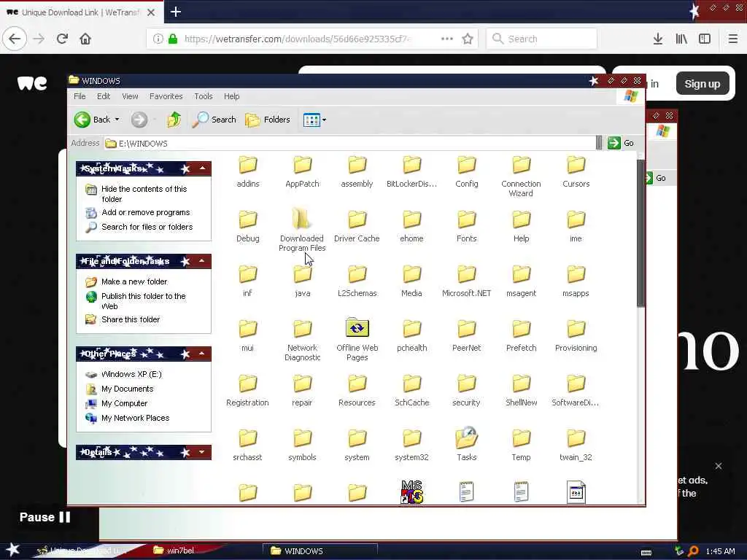
Task: Select the twain_32 folder
Action: coord(576,446)
